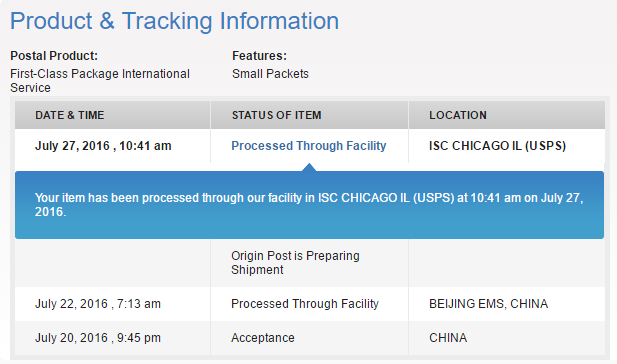The width and height of the screenshot is (617, 364).
Task: Collapse the blue expanded detail panel
Action: (x=309, y=205)
